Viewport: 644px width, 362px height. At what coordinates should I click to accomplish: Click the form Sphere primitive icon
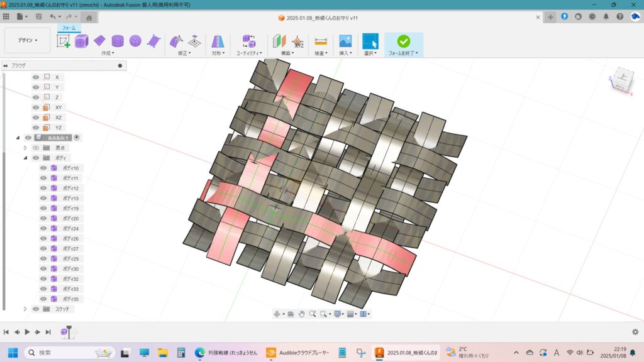135,41
